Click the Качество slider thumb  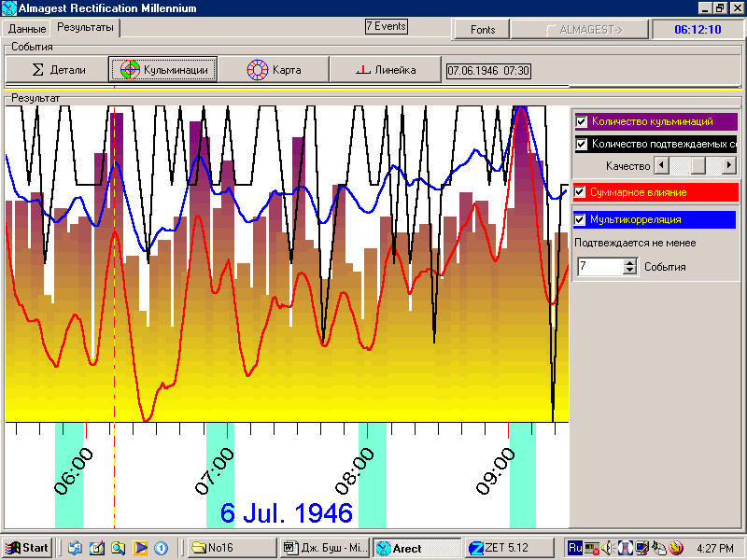click(x=698, y=166)
